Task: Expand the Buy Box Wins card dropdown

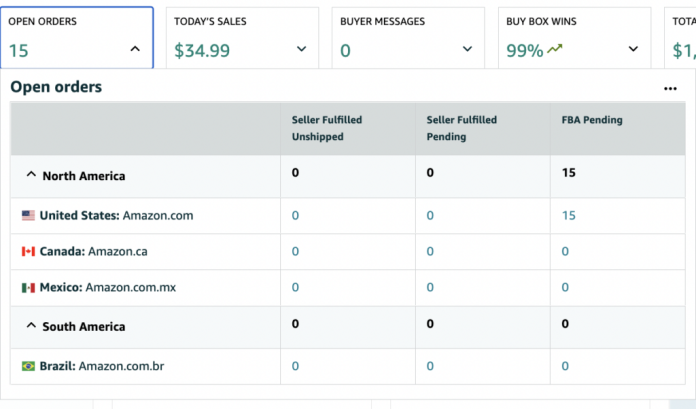Action: (x=633, y=49)
